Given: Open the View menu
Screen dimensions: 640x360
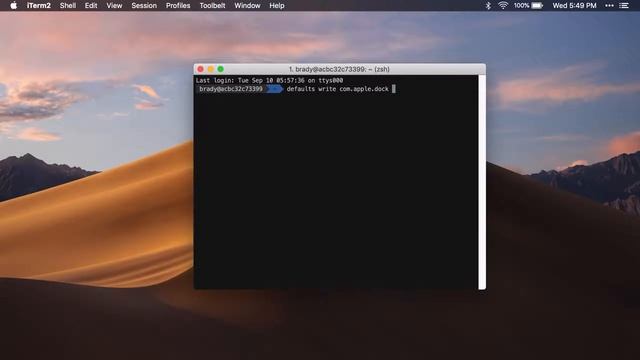Looking at the screenshot, I should tap(114, 6).
